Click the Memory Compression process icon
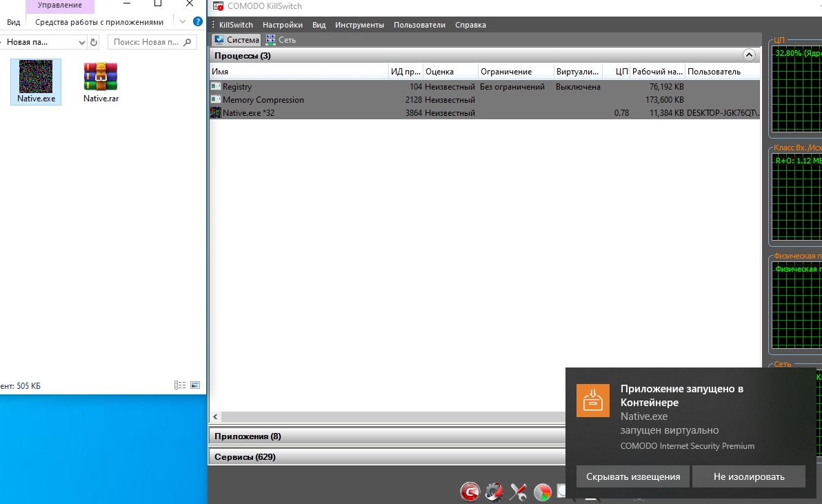 point(215,99)
